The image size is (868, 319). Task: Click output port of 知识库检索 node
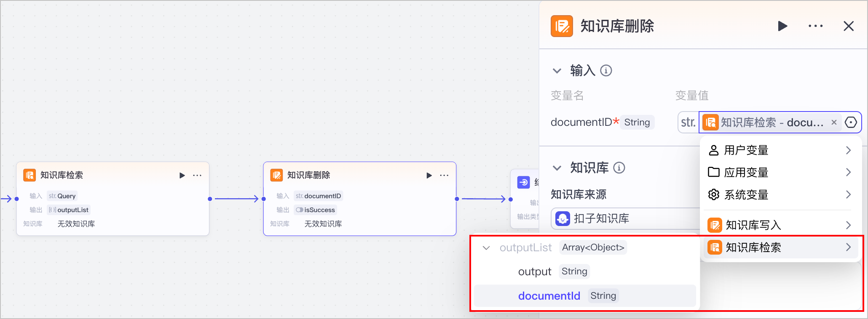pos(210,199)
